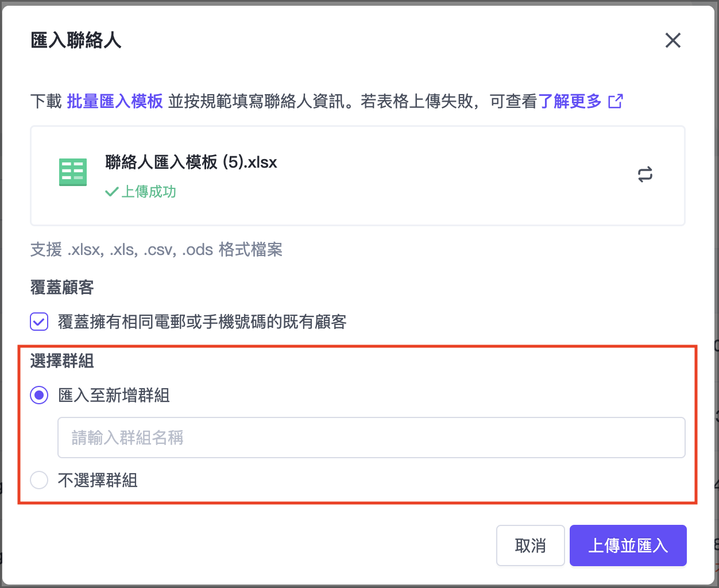Open the 了解更多 help link
This screenshot has width=719, height=588.
pos(570,102)
